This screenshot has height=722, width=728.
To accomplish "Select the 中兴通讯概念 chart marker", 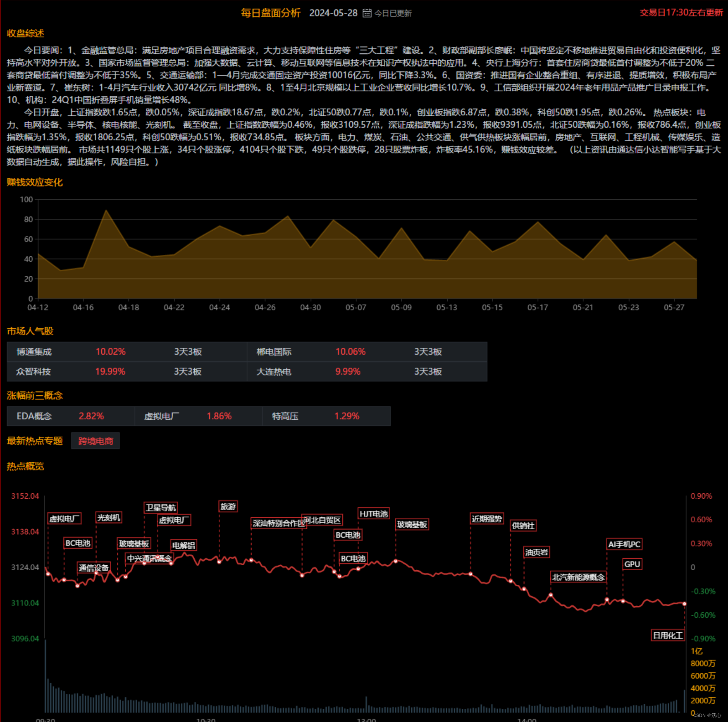I will 149,559.
